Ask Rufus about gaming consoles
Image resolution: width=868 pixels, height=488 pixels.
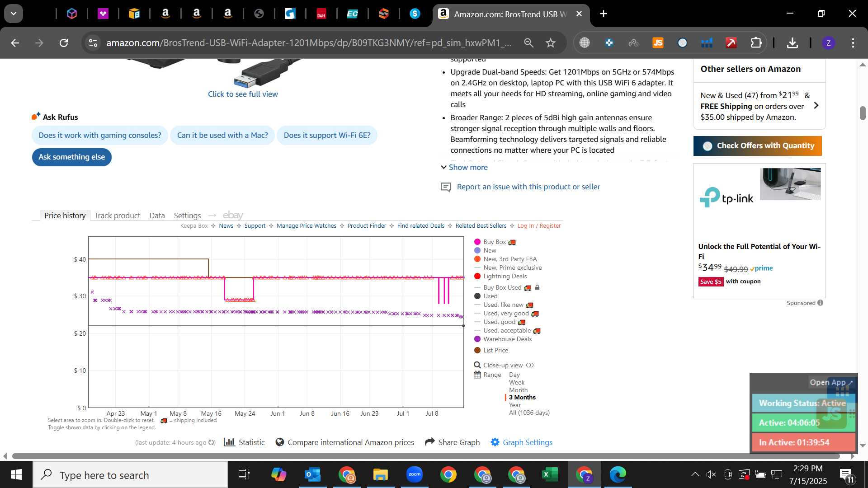100,135
